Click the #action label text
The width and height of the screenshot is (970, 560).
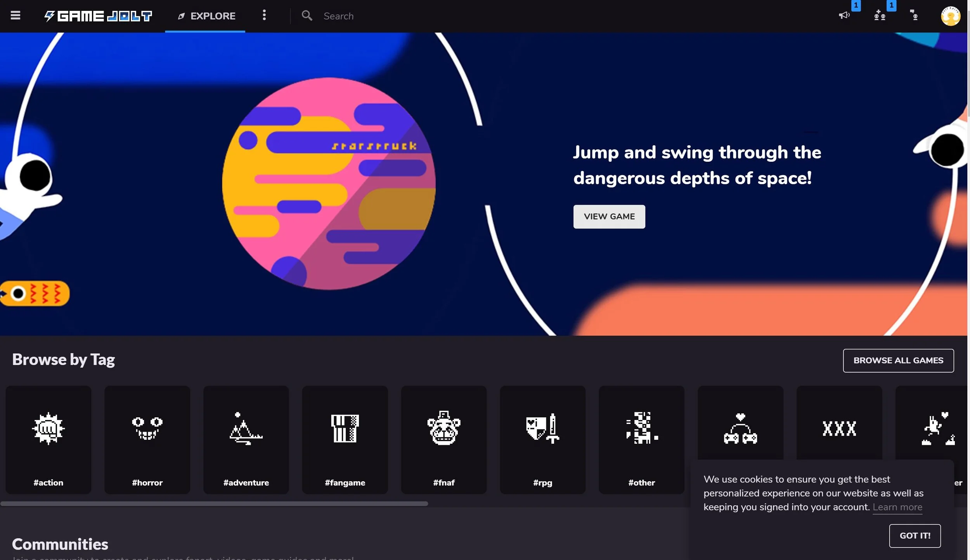48,482
